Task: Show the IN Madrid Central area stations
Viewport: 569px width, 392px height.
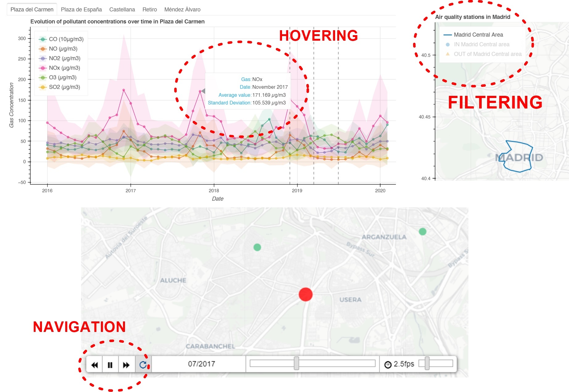Action: click(477, 44)
